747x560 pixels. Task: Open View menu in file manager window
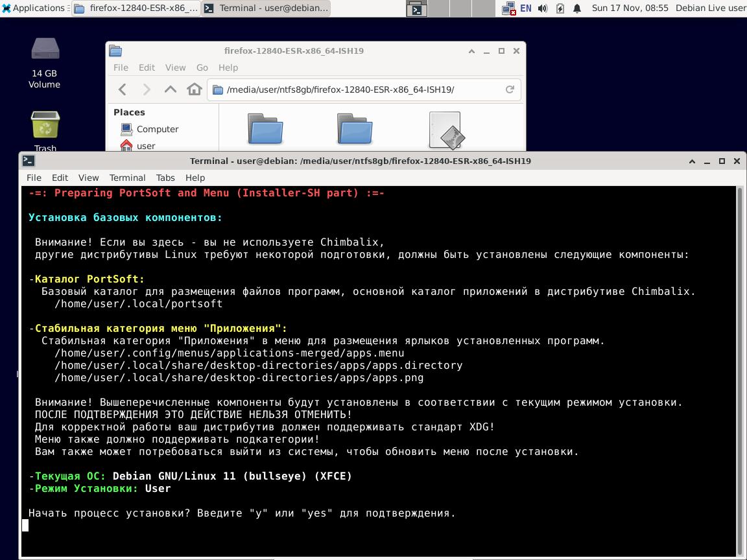click(x=175, y=67)
